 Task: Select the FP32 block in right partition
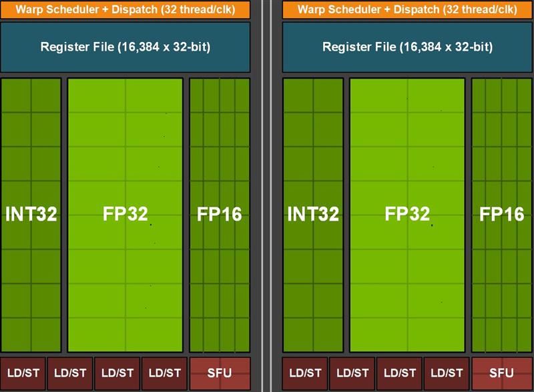click(407, 215)
